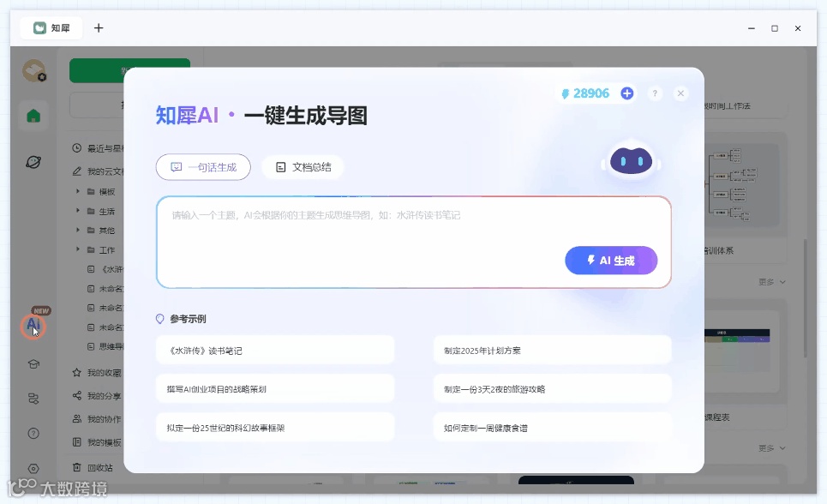Viewport: 827px width, 504px height.
Task: Open the planet discovery sidebar icon
Action: [x=33, y=162]
